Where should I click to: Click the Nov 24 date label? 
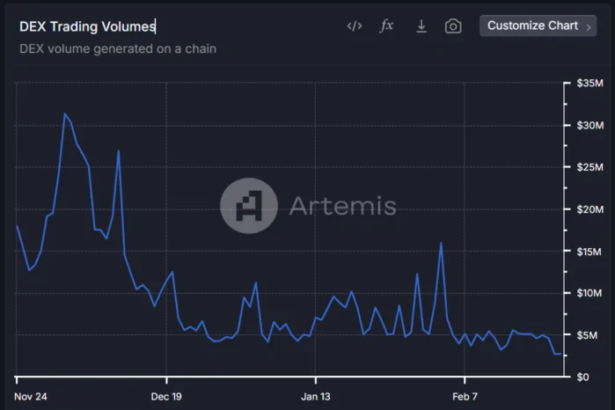[x=31, y=397]
